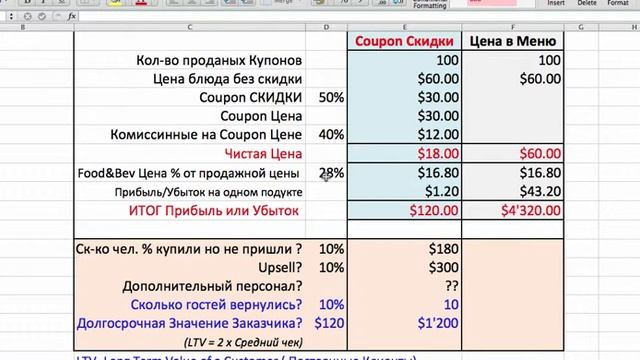Select the $4'320.00 total profit cell
Screen dimensions: 640x360
[513, 211]
